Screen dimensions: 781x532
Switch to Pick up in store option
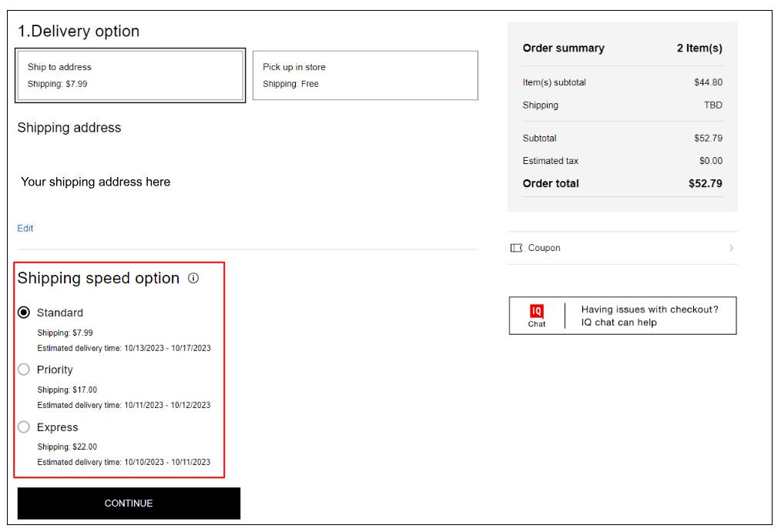pos(365,75)
